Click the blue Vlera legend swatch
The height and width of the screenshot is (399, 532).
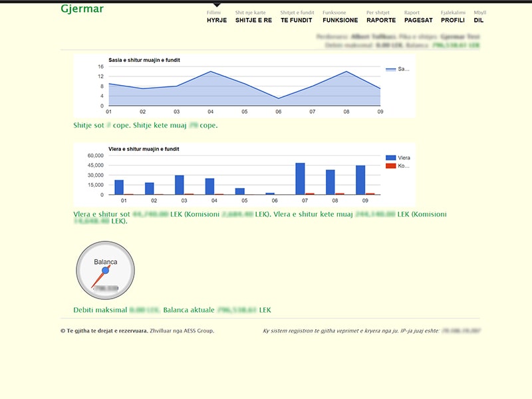390,158
